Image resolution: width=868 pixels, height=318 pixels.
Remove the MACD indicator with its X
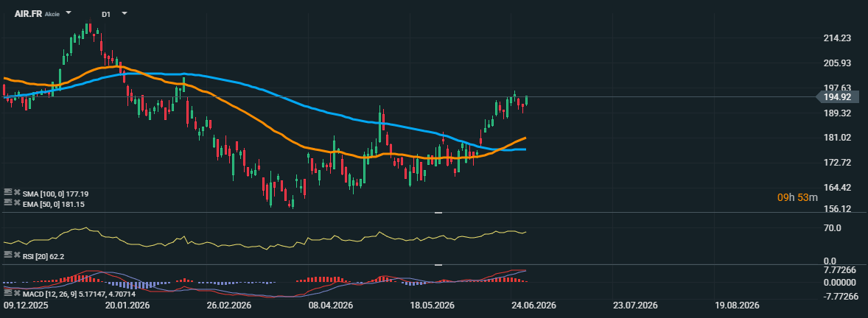click(x=17, y=293)
